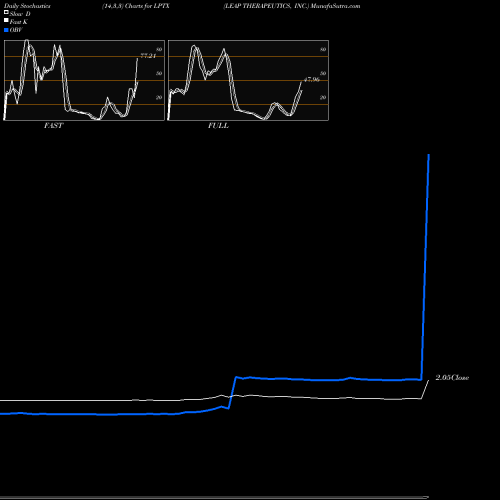Click the '2.05 Close' price label
The image size is (500, 500).
coord(452,378)
